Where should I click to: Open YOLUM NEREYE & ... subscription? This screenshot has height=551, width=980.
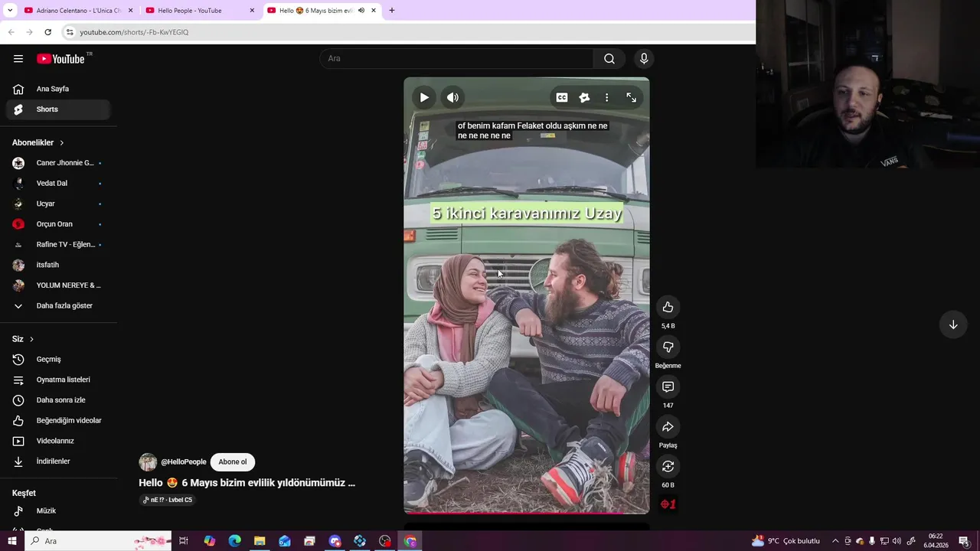coord(58,285)
